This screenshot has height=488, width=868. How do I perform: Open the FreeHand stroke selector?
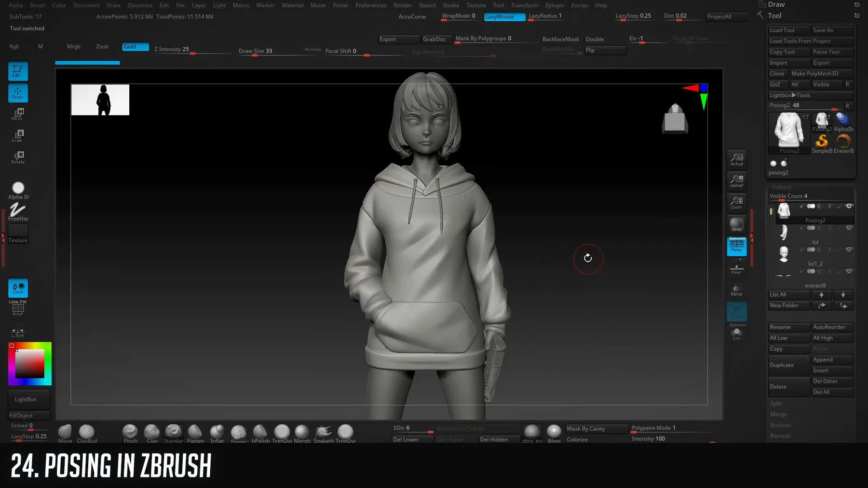point(18,212)
